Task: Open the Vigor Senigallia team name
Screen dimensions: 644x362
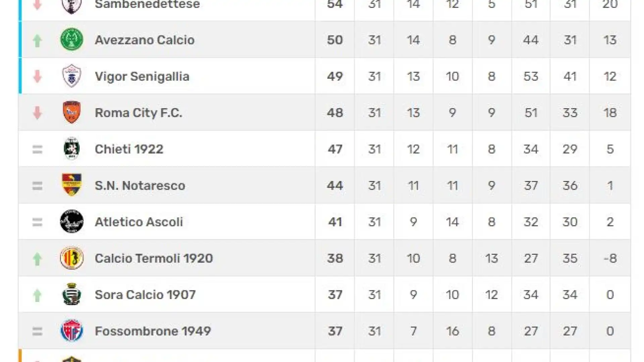Action: click(x=142, y=76)
